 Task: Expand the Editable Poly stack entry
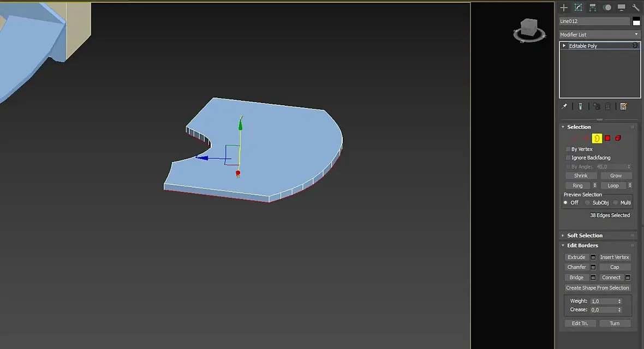click(x=564, y=46)
